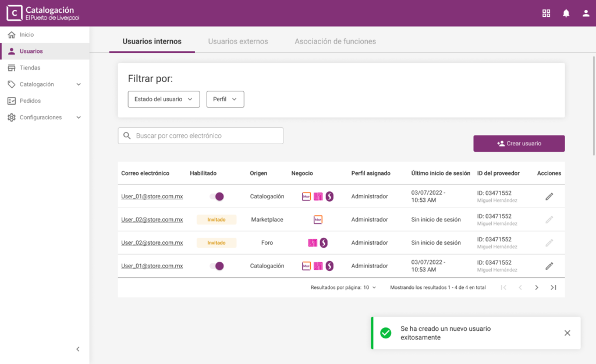The image size is (596, 364).
Task: Click the pencil icon in Foro row
Action: coord(549,242)
